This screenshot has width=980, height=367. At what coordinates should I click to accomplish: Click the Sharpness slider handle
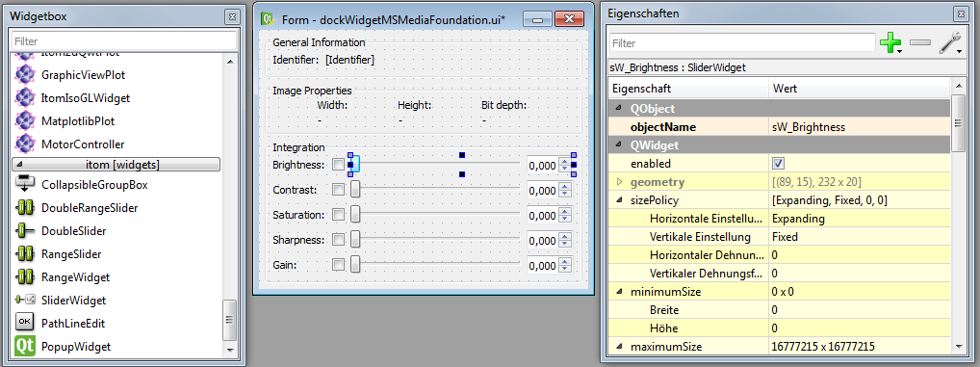pyautogui.click(x=354, y=240)
